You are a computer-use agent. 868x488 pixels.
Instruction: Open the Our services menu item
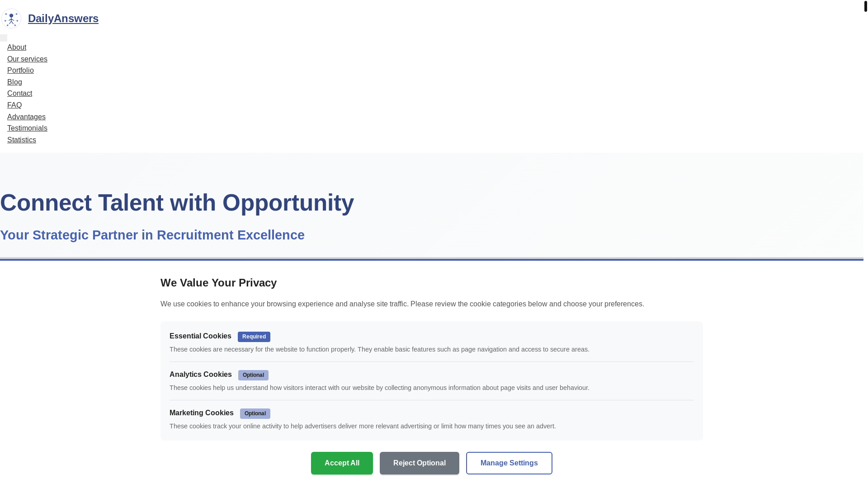click(x=27, y=59)
